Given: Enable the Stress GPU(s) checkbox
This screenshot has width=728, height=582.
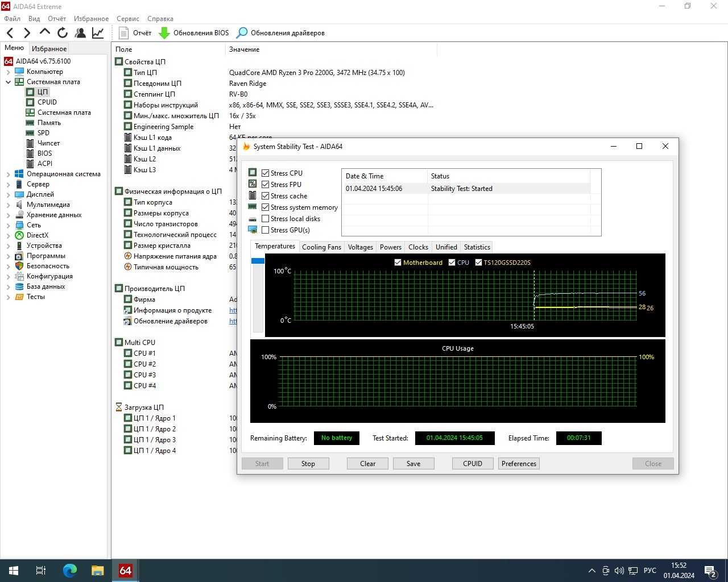Looking at the screenshot, I should coord(265,230).
